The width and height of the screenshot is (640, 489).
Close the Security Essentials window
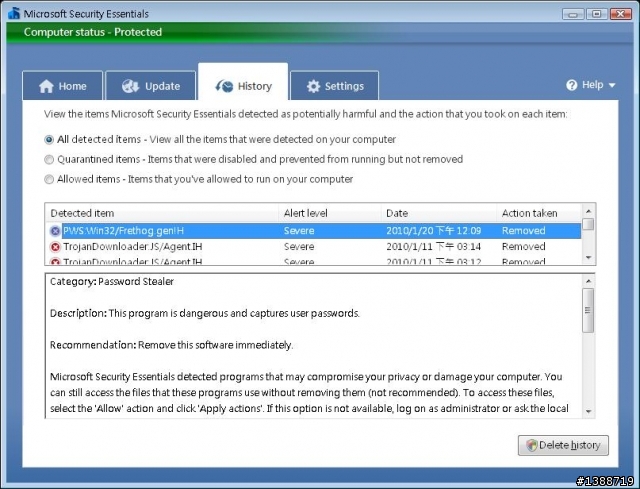(x=621, y=14)
